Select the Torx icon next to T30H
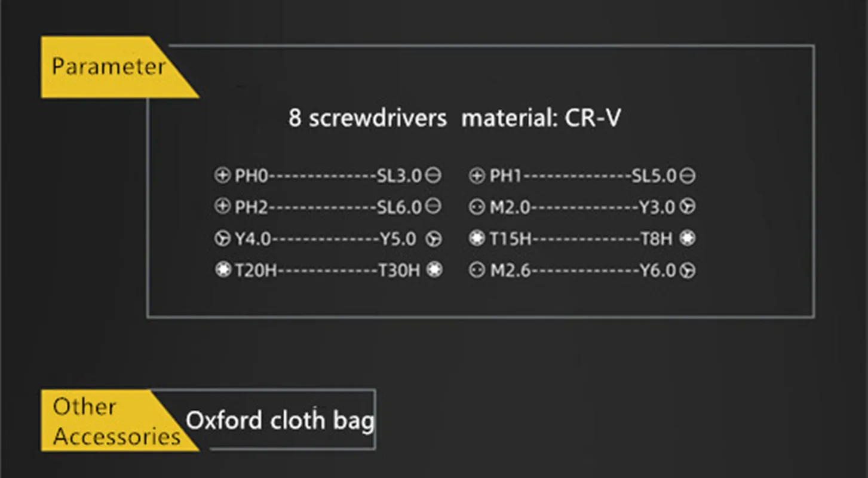Screen dimensions: 868x478 point(434,270)
